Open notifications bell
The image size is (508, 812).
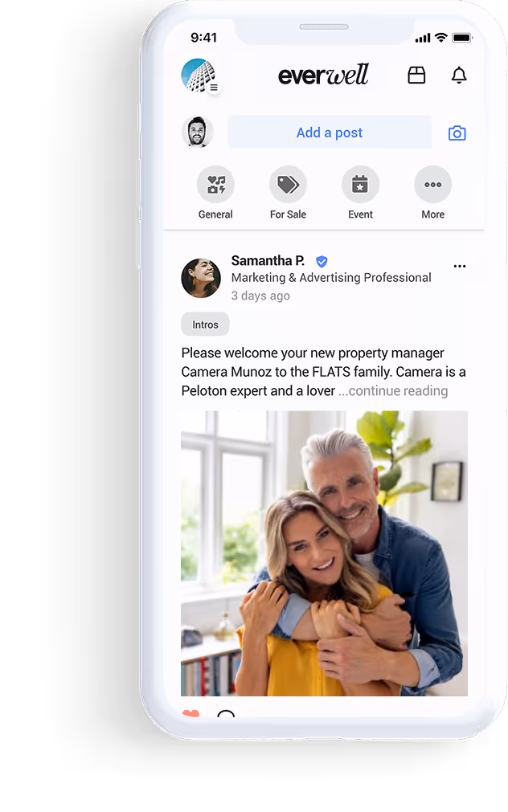click(459, 75)
